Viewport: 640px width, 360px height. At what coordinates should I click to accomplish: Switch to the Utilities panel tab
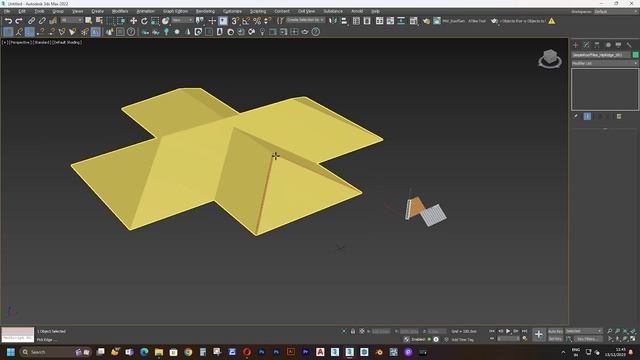(629, 45)
